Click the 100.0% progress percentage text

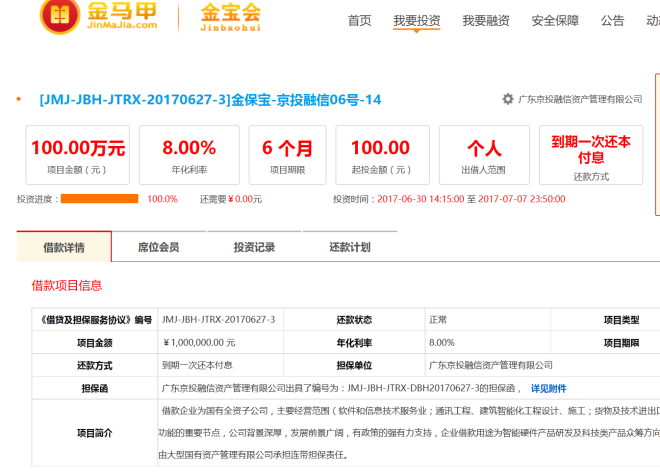pos(162,199)
